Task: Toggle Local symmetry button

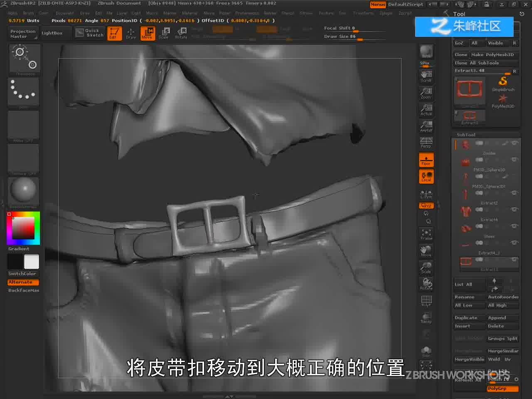Action: (426, 176)
